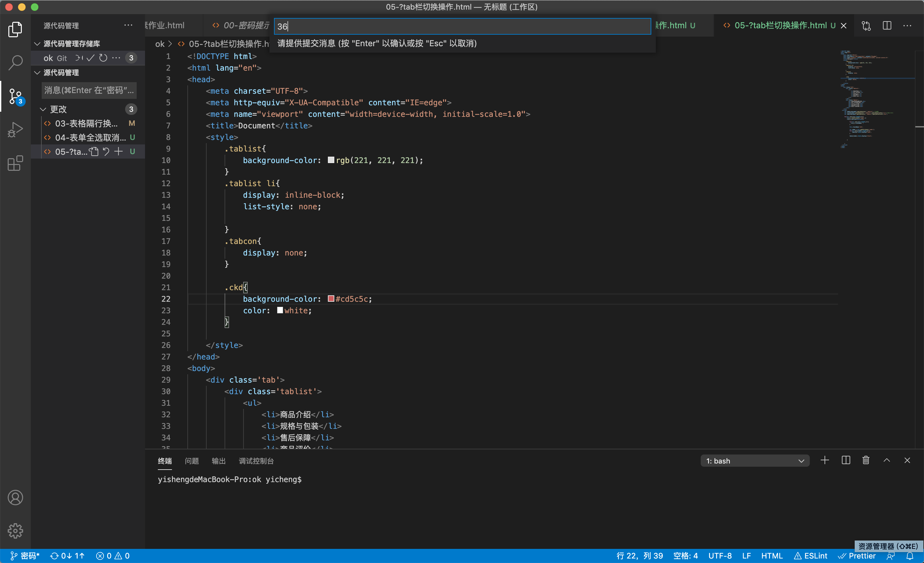Open more actions for ok Git repository
The image size is (924, 563).
[116, 58]
